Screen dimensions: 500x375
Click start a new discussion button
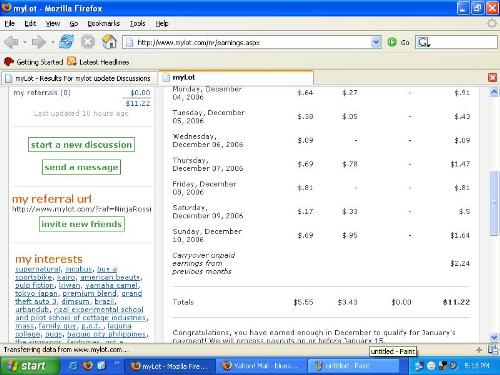(x=81, y=145)
